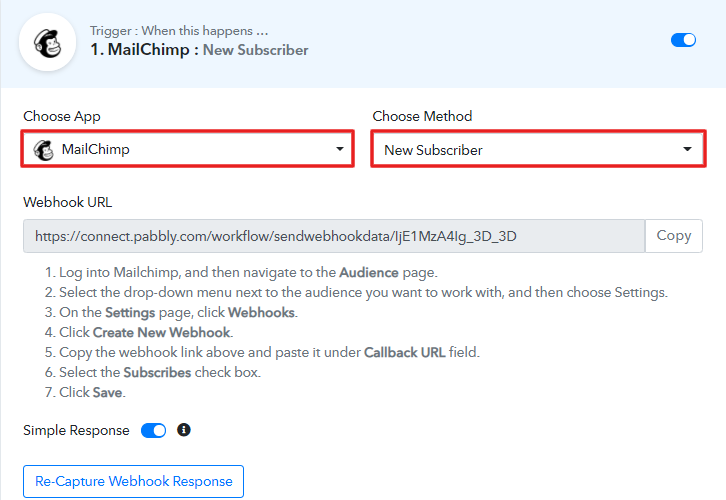Screen dimensions: 726x500
Task: Click the small MailChimp icon inside Choose App
Action: pos(43,150)
